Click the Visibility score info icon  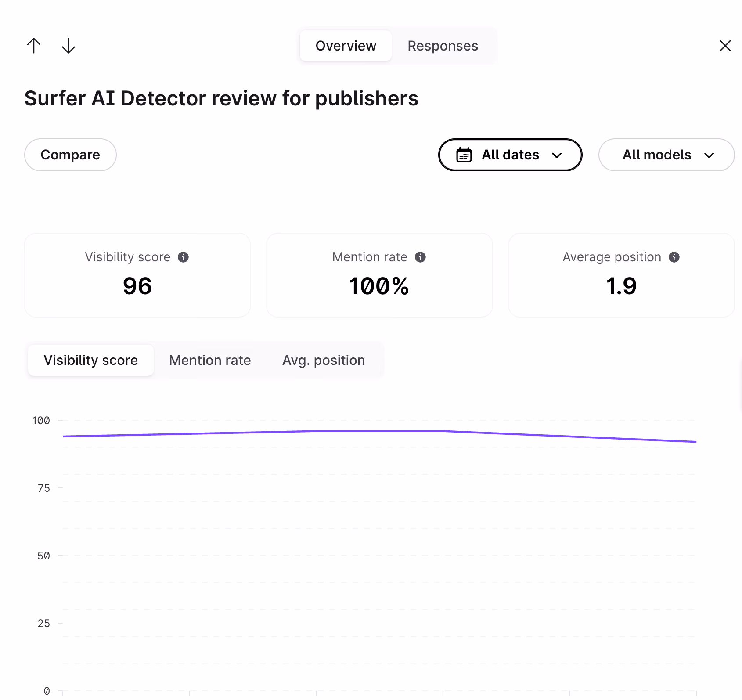click(183, 257)
